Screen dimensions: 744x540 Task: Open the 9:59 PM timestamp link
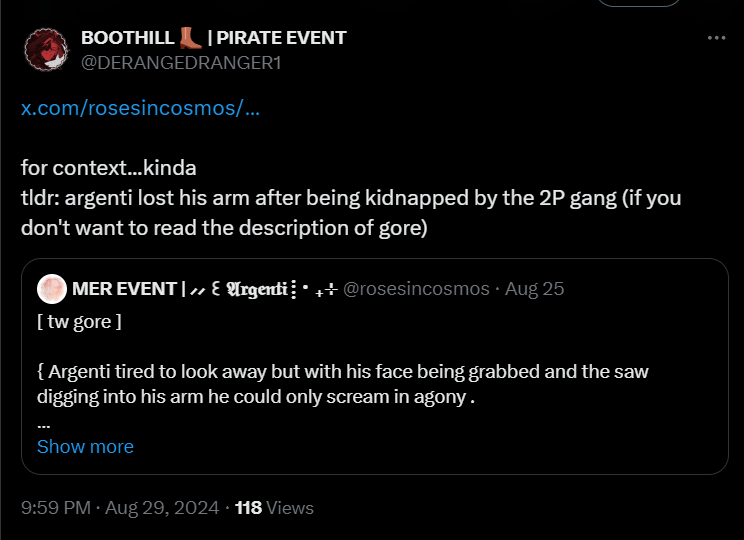click(55, 508)
